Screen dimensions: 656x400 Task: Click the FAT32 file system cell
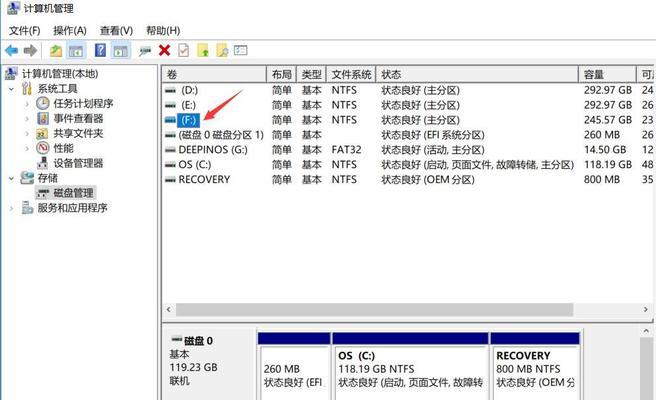[346, 150]
